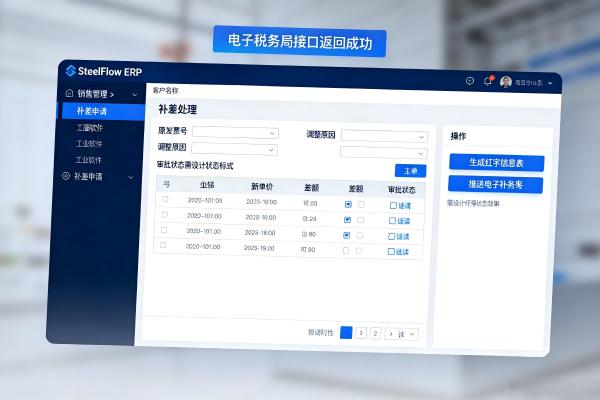Select the highlighted blue page button
Image resolution: width=600 pixels, height=400 pixels.
(346, 332)
